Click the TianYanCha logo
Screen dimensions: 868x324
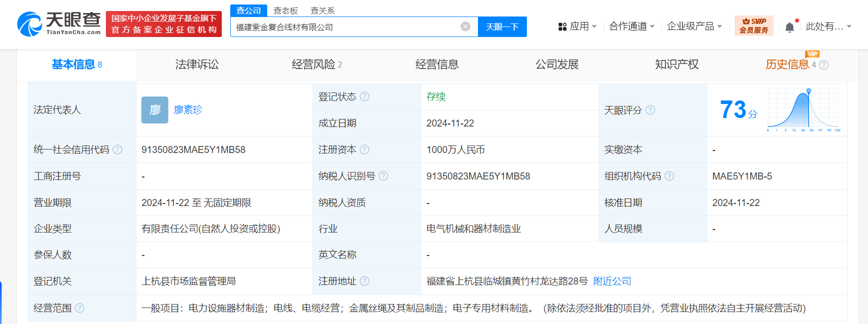click(x=59, y=24)
